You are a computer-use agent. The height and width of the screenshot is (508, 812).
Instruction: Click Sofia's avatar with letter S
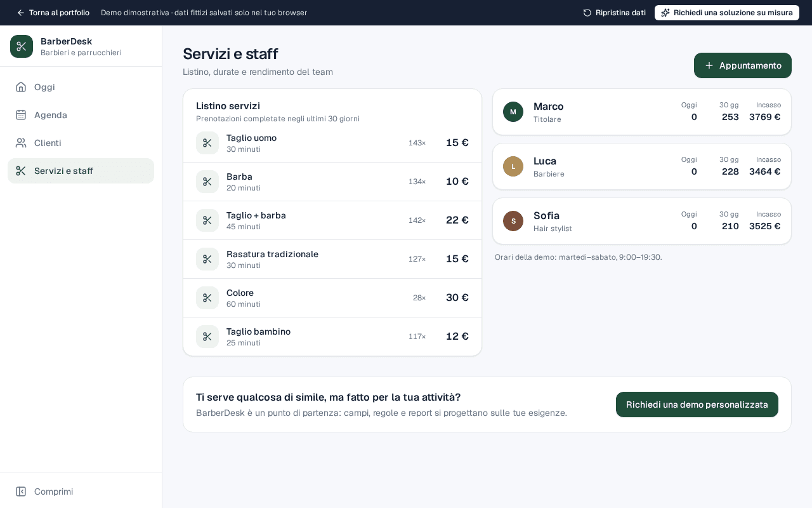tap(513, 221)
